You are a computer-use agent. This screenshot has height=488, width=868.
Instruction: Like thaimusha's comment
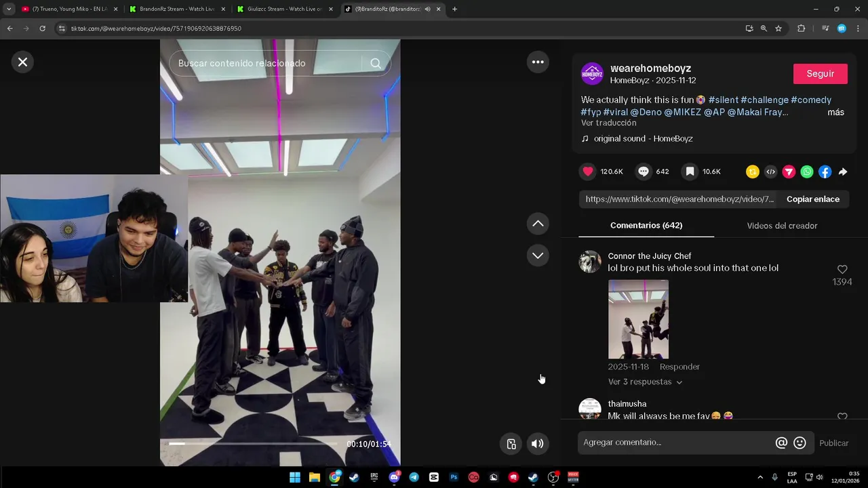point(842,417)
